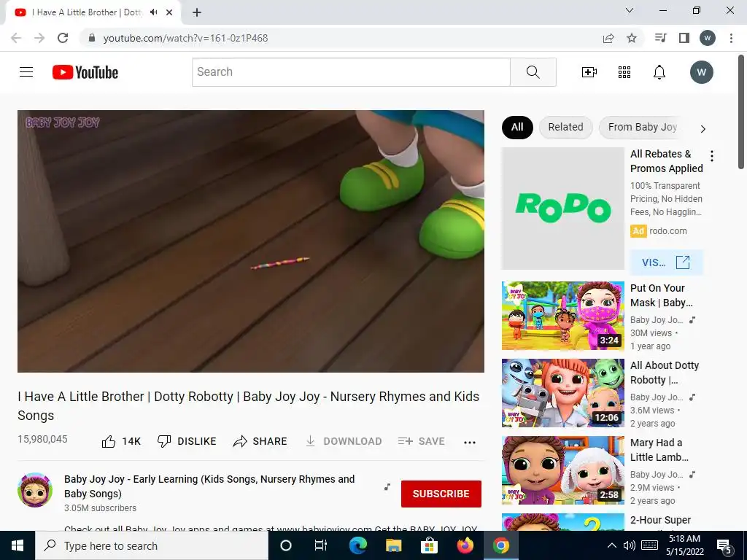Open Firefox from taskbar
Viewport: 747px width, 560px height.
click(x=465, y=545)
